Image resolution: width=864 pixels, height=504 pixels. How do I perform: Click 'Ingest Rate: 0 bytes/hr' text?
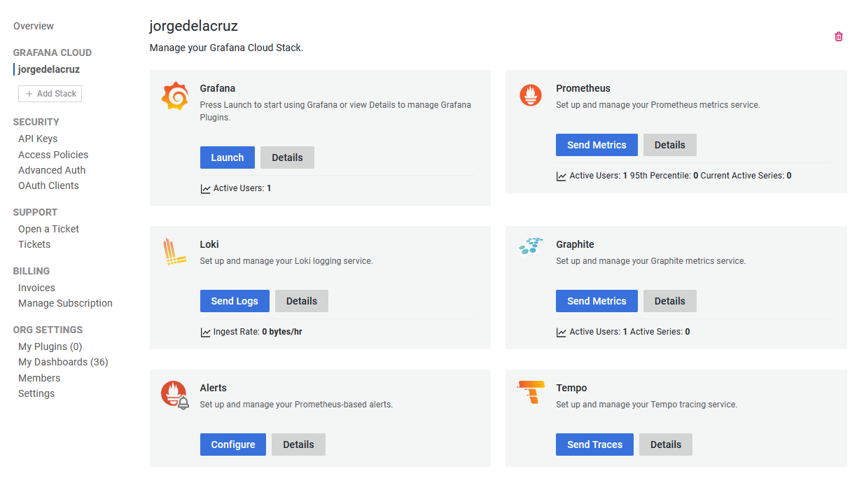[x=258, y=332]
